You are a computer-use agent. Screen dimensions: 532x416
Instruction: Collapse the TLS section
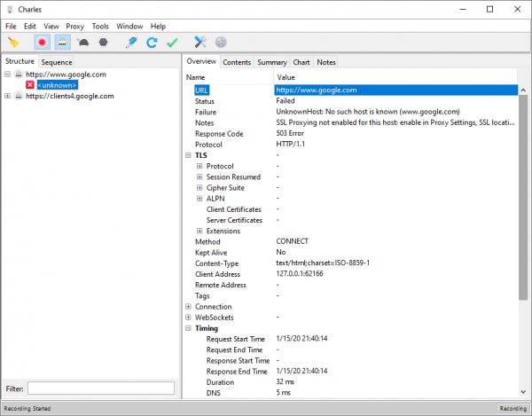tap(188, 155)
